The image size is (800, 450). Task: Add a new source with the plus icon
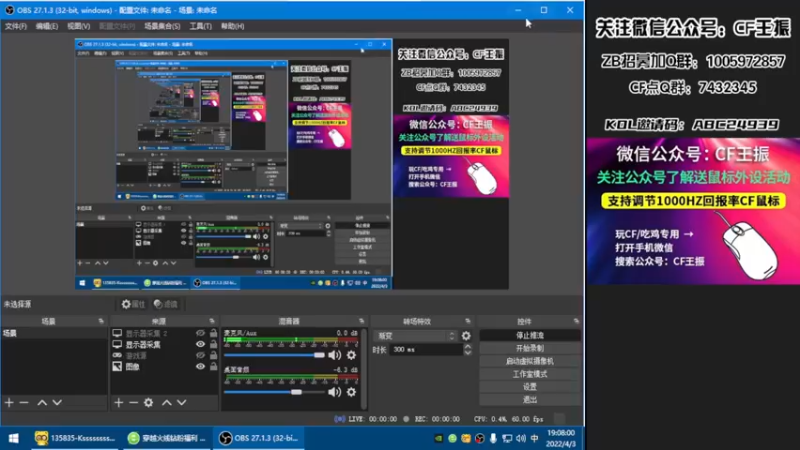pos(119,403)
